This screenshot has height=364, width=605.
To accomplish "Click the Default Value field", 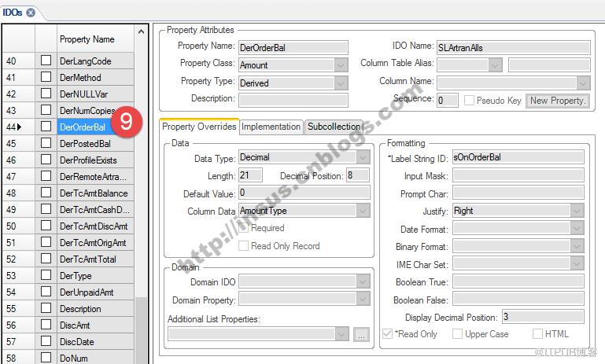I will (x=304, y=193).
